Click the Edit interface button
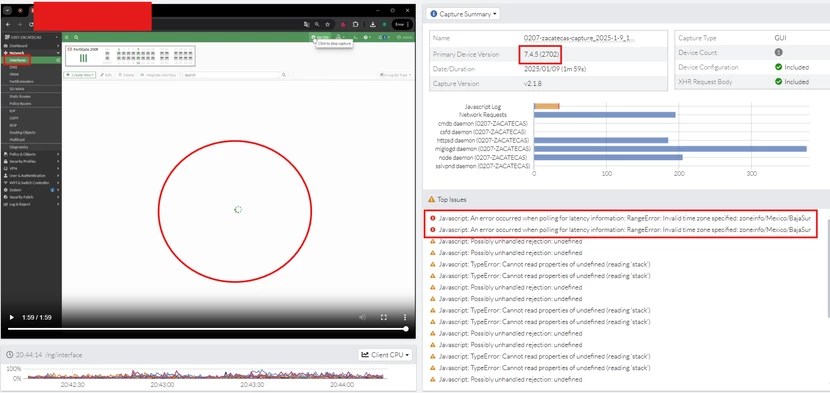Screen dimensions: 830x393 coord(106,75)
